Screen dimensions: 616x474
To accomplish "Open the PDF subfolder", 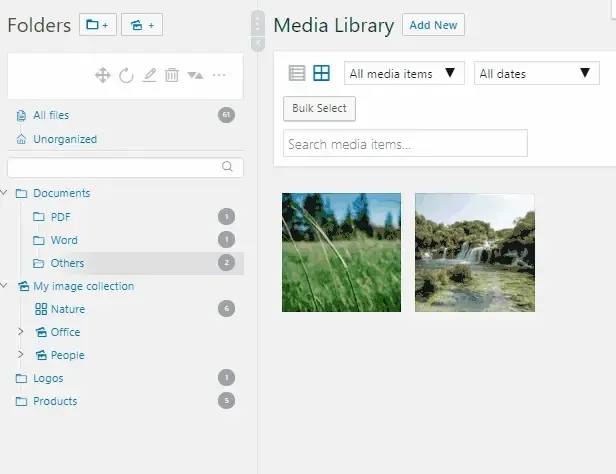I will point(60,217).
